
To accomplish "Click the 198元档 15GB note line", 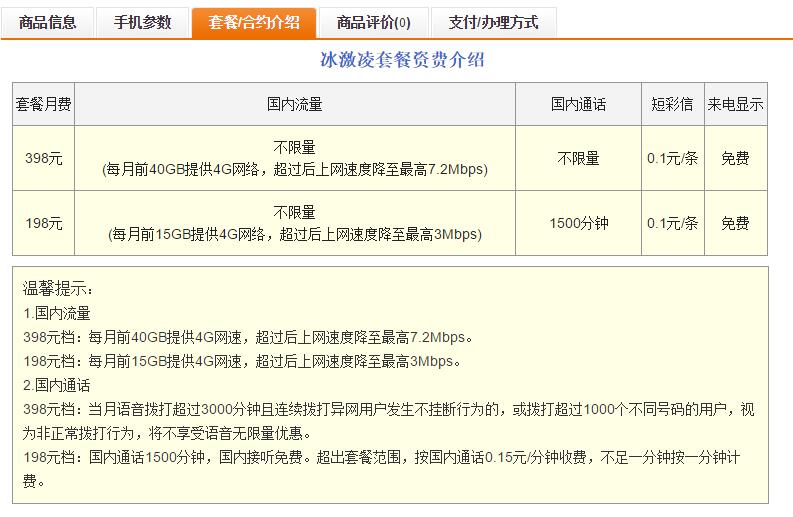I will pyautogui.click(x=242, y=361).
